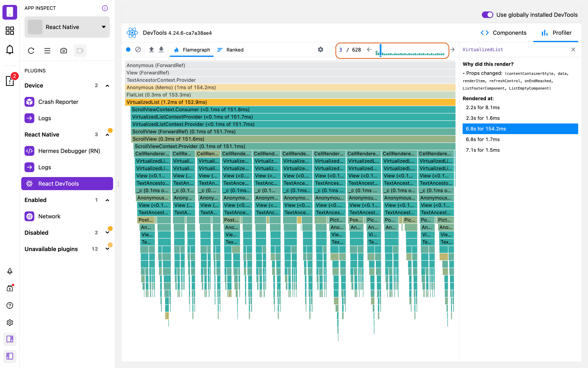
Task: Select the View (ForwardRef) top bar
Action: pyautogui.click(x=290, y=73)
